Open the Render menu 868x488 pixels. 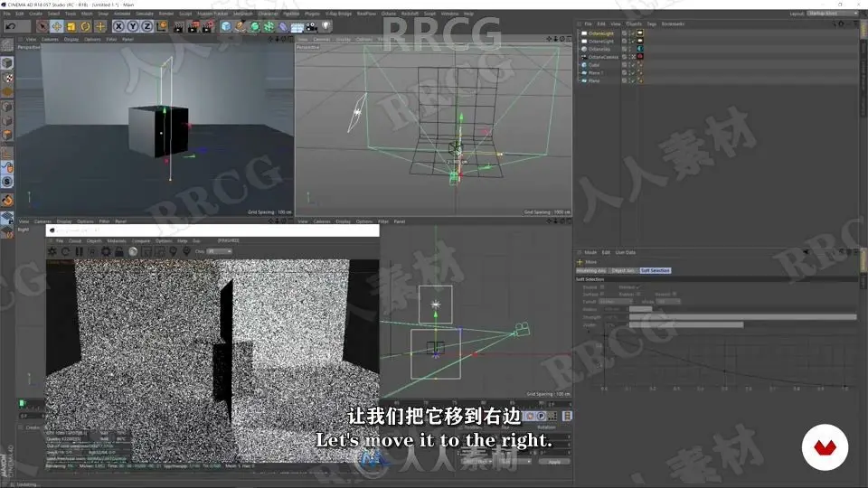pyautogui.click(x=166, y=14)
